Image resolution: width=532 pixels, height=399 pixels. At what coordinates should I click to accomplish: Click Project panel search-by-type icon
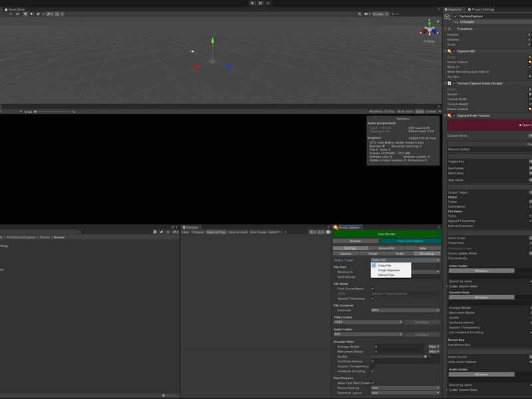coord(155,232)
